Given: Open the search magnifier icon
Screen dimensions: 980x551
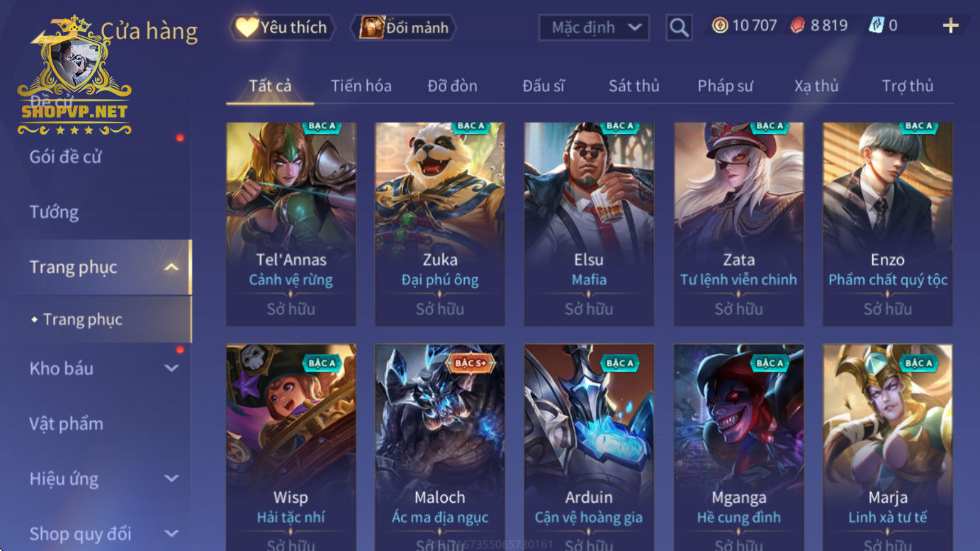Looking at the screenshot, I should click(x=679, y=28).
